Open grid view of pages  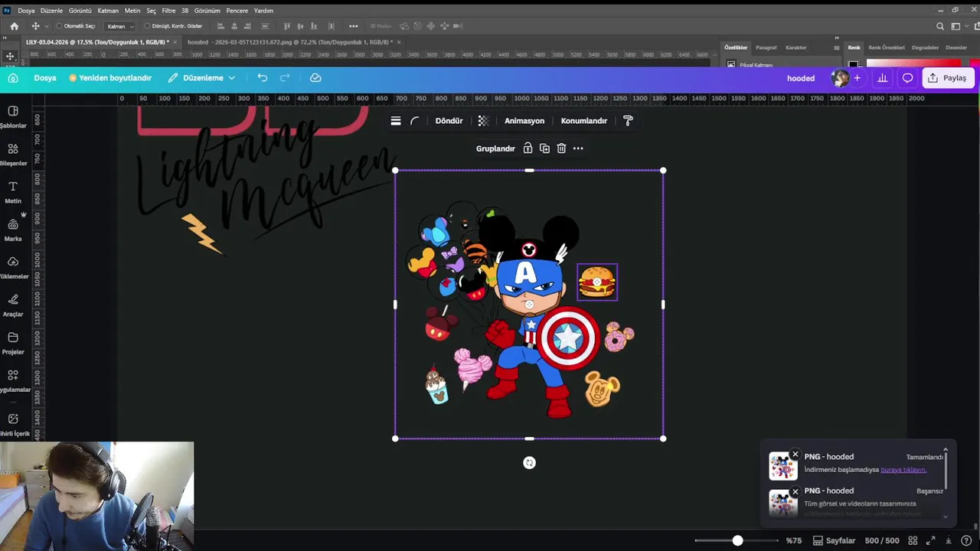tap(913, 540)
